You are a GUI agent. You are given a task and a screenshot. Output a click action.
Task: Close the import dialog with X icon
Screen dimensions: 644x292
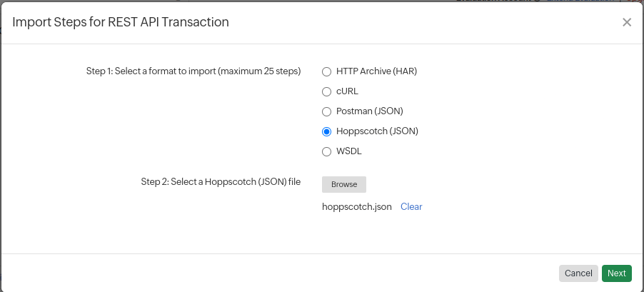[627, 22]
